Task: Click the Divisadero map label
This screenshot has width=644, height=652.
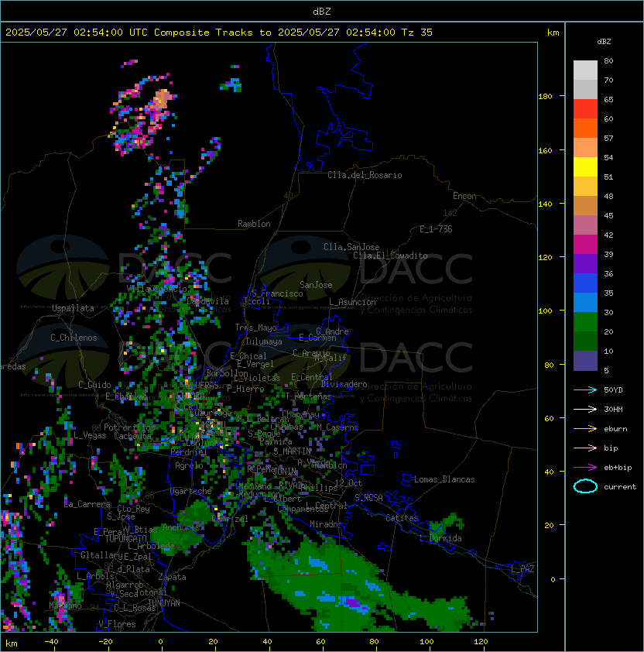Action: (x=344, y=384)
